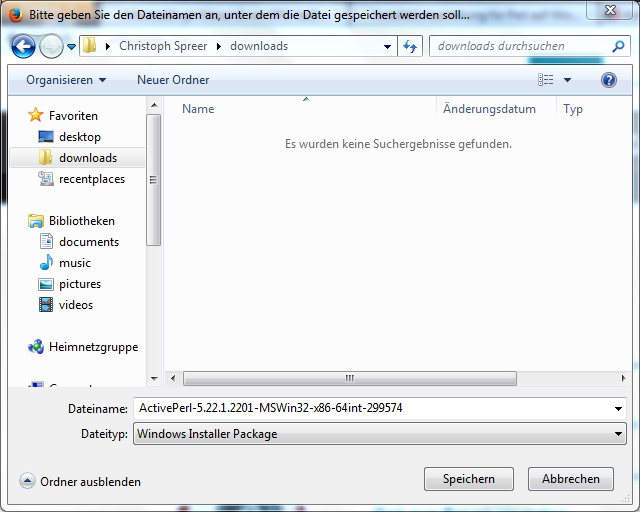Image resolution: width=640 pixels, height=512 pixels.
Task: Open the Organisieren menu
Action: click(66, 80)
